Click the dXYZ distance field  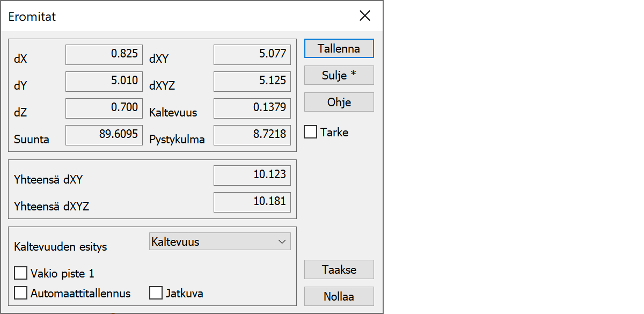coord(252,82)
